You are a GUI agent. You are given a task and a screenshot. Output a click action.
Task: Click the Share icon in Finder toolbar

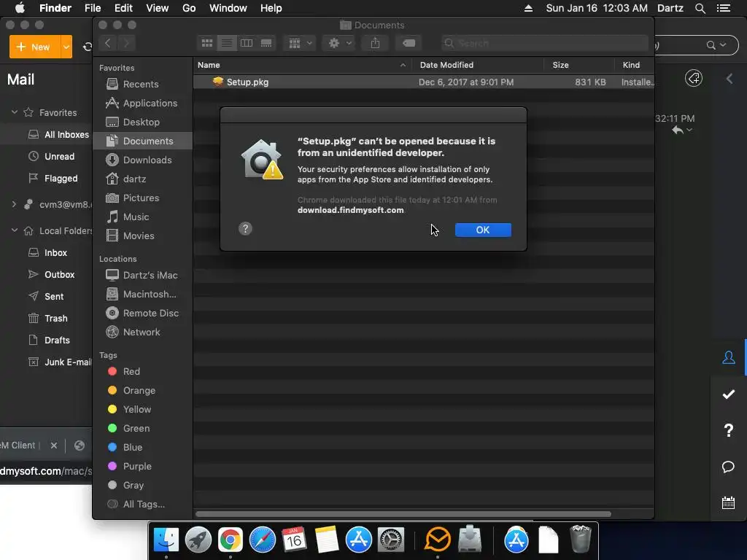click(376, 43)
